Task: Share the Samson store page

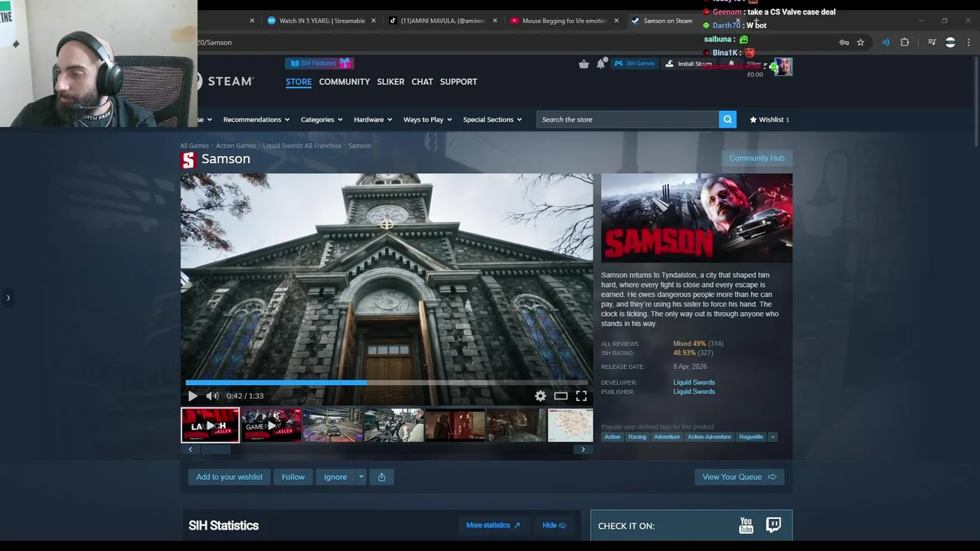Action: 381,477
